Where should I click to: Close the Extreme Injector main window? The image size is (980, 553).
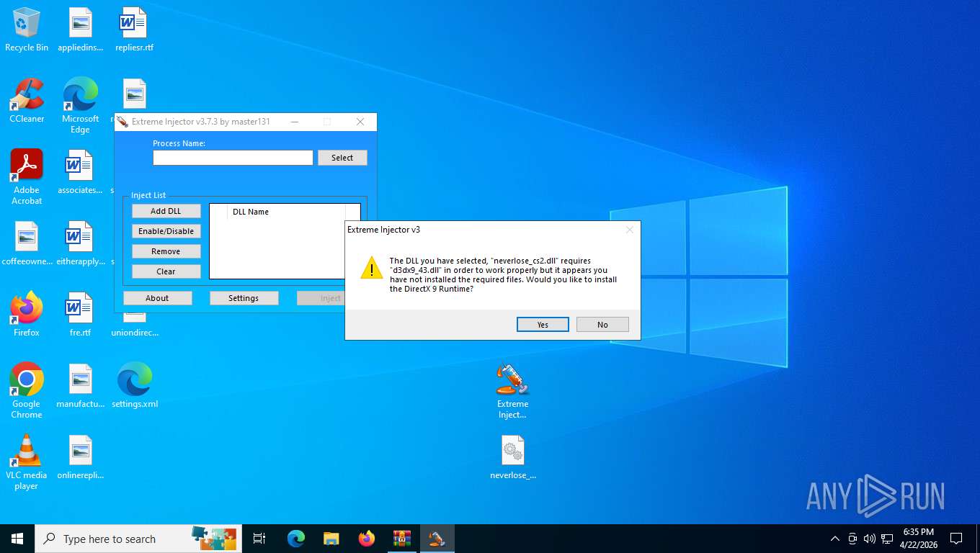tap(360, 122)
